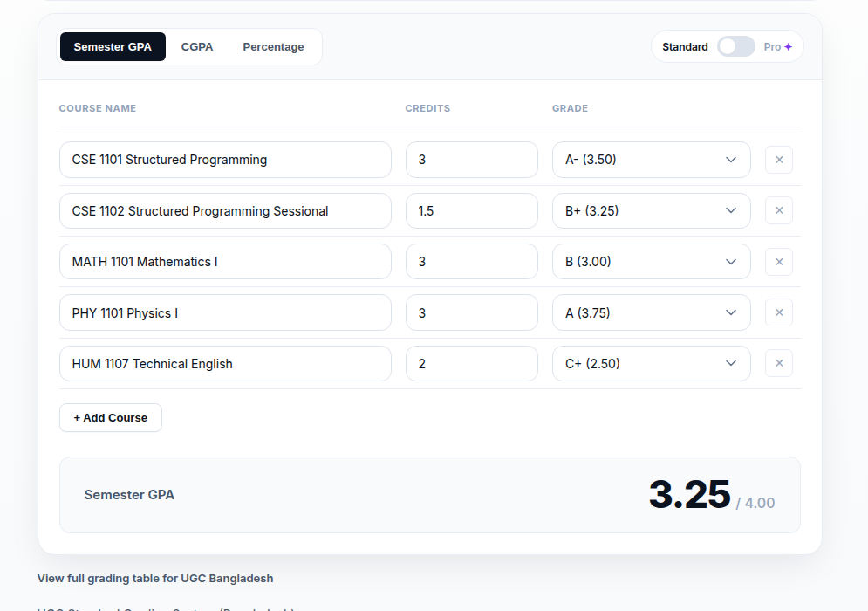
Task: Remove the CSE 1101 Structured Programming row
Action: pyautogui.click(x=779, y=160)
